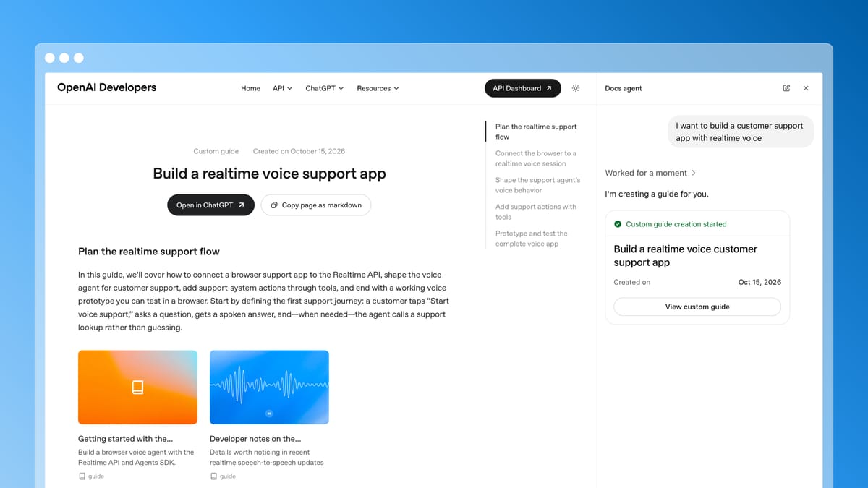The image size is (868, 488).
Task: Click the arrow icon in Open in ChatGPT
Action: (x=242, y=205)
